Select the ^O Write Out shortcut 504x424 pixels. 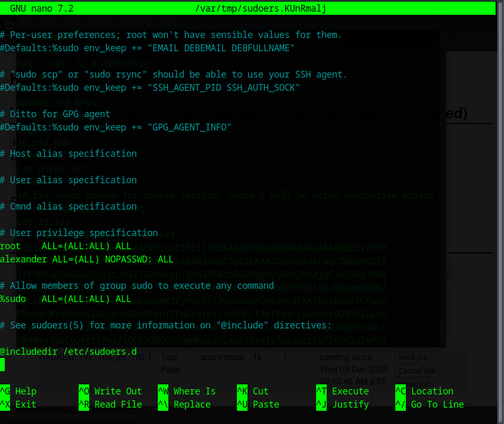(x=110, y=391)
